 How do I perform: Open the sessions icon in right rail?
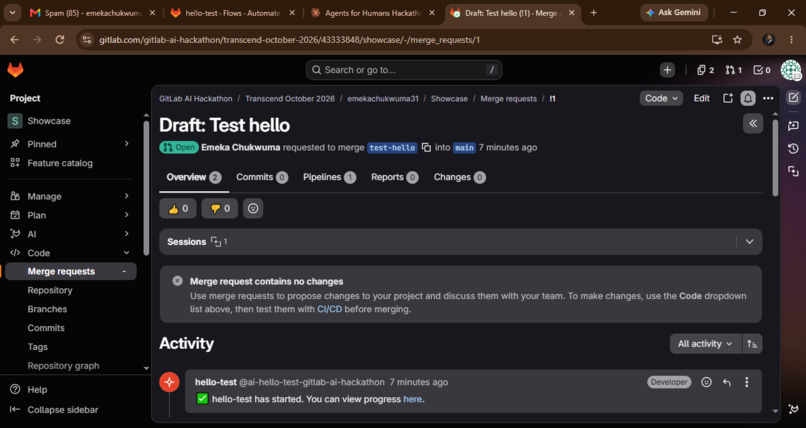click(794, 172)
